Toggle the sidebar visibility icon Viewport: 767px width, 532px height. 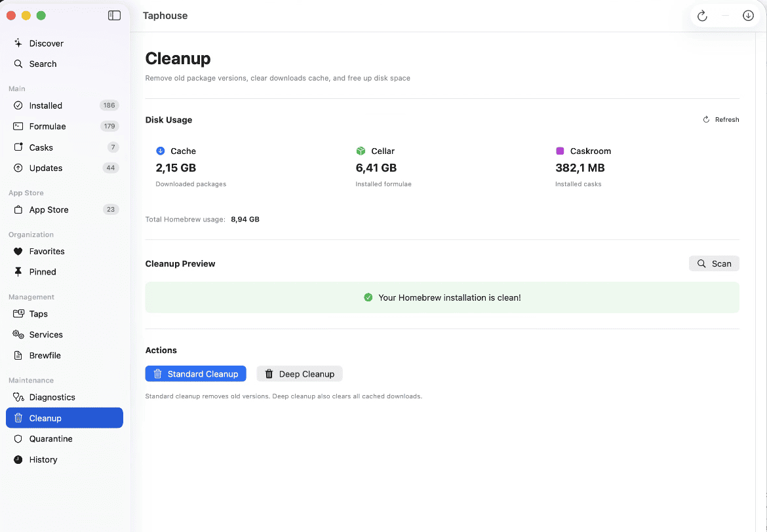click(114, 16)
